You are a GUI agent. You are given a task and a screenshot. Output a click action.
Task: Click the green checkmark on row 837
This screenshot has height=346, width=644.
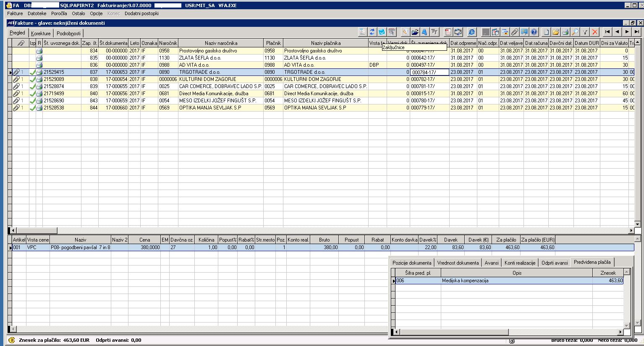coord(34,72)
